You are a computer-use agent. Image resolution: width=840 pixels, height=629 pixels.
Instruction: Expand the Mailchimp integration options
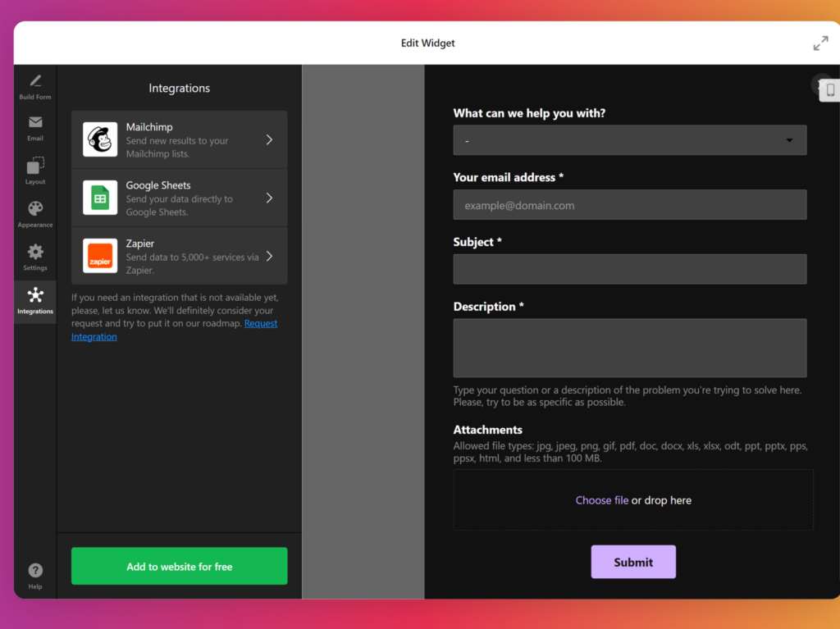pos(269,139)
